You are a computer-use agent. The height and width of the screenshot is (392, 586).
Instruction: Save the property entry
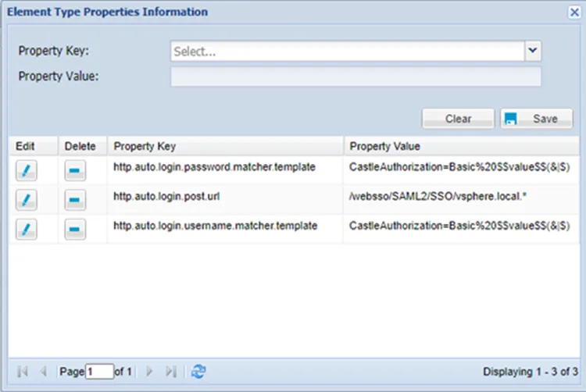tap(536, 119)
